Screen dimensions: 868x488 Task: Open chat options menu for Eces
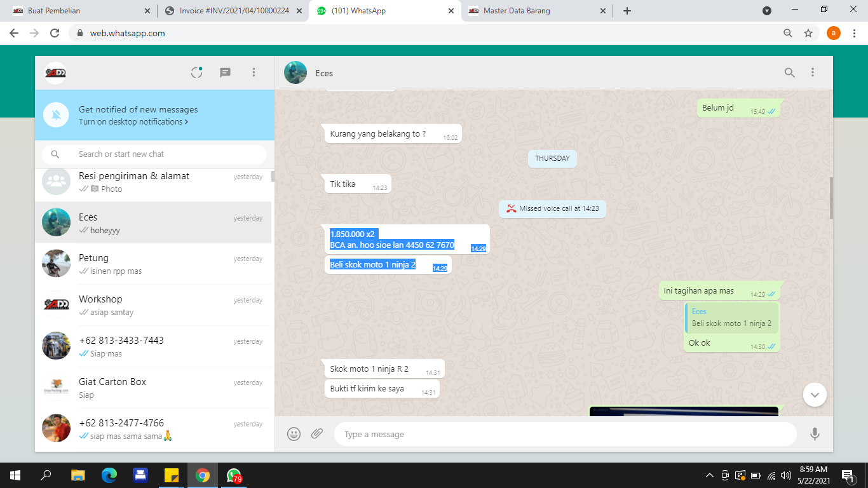click(x=812, y=72)
